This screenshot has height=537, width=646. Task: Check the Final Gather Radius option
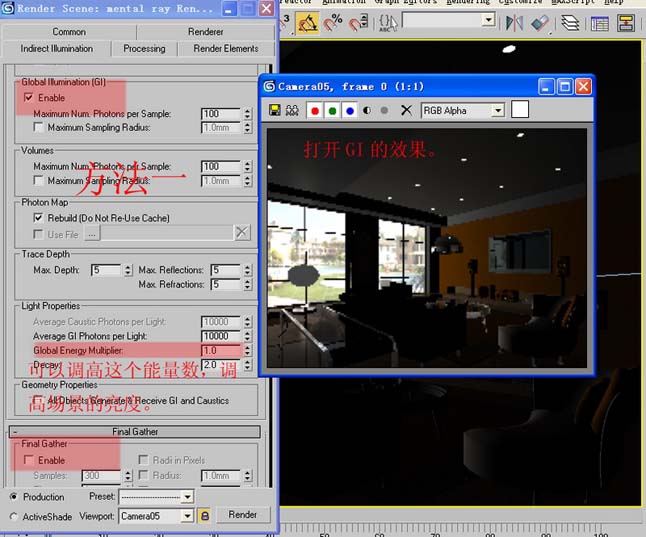tap(143, 475)
